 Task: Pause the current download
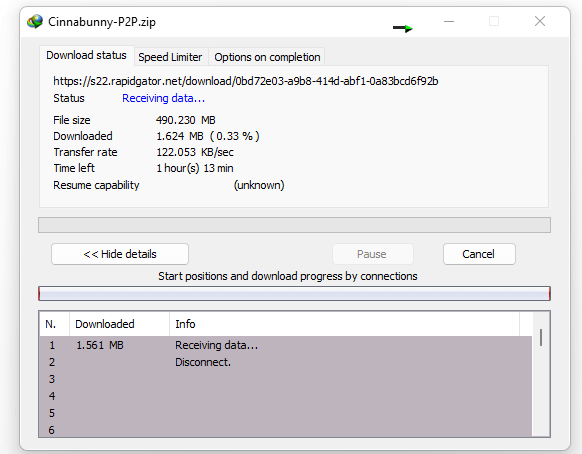coord(372,254)
